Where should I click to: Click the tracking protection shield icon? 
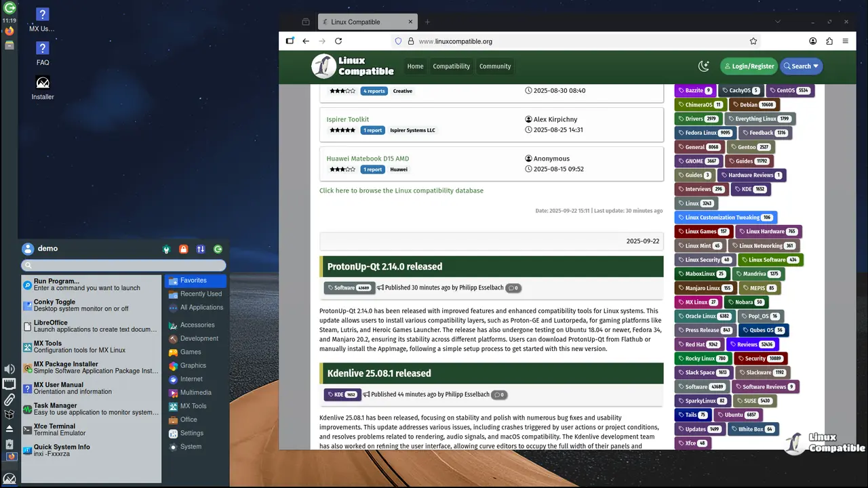[x=398, y=41]
